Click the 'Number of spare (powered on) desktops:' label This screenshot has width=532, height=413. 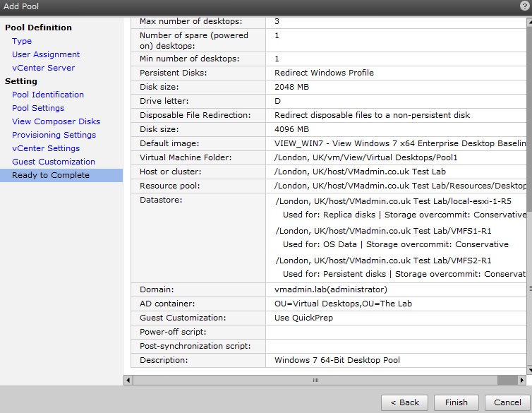(x=194, y=40)
